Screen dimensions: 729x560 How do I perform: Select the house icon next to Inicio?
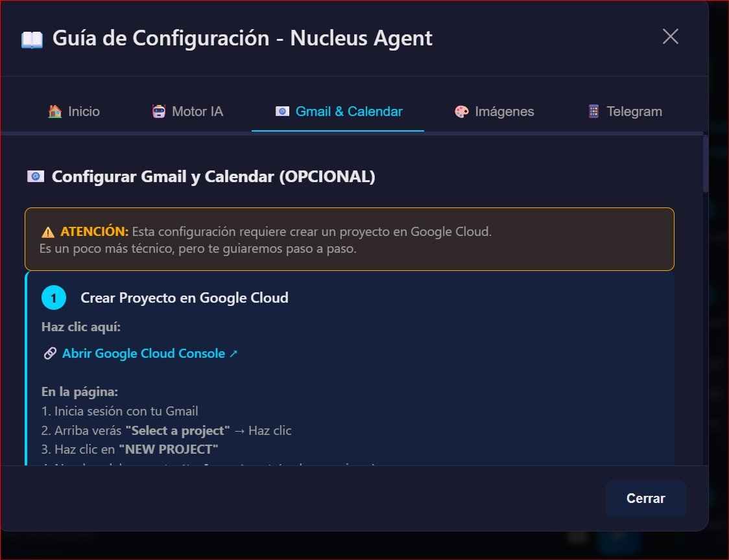click(x=54, y=111)
